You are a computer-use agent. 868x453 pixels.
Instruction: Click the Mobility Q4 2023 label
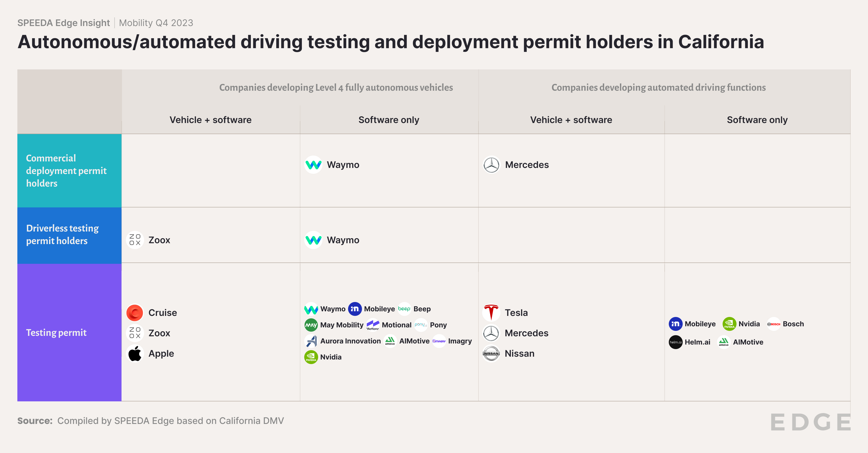pos(156,23)
